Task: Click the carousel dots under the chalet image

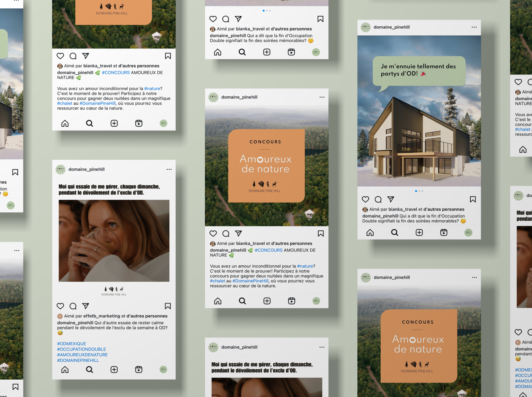Action: click(419, 191)
